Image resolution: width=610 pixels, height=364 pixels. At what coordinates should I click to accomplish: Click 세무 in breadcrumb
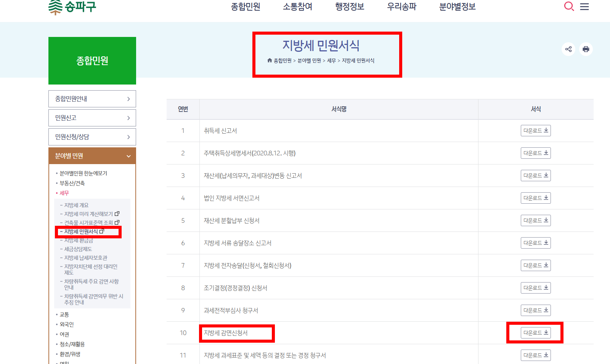[x=331, y=61]
